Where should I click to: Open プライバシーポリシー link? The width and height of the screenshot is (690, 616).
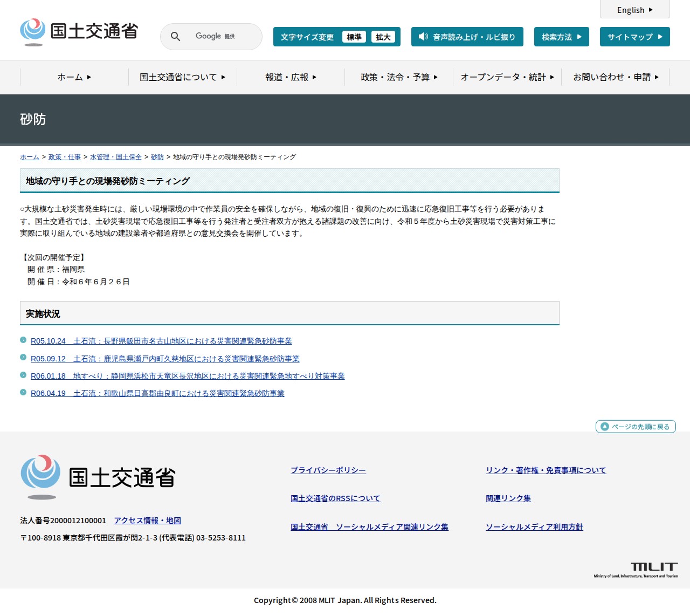(328, 470)
